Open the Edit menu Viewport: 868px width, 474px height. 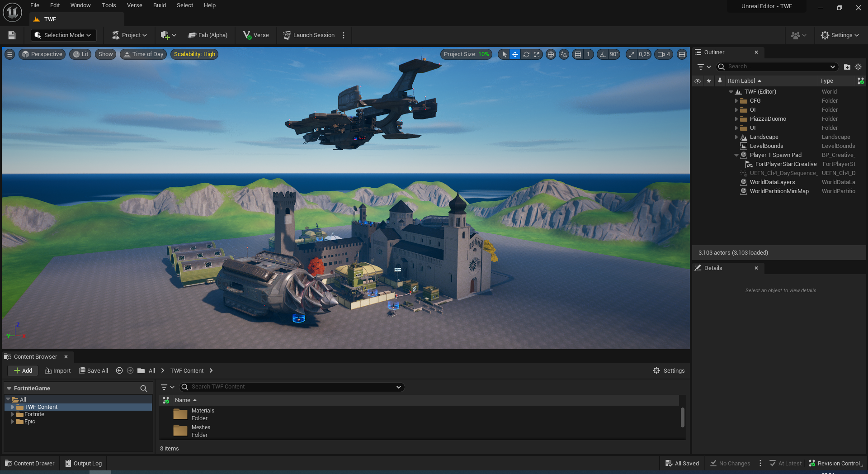[x=55, y=5]
